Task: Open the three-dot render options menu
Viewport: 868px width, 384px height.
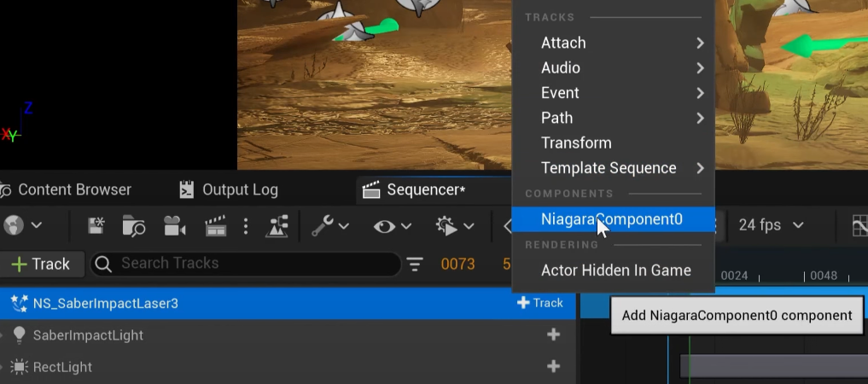Action: coord(246,226)
